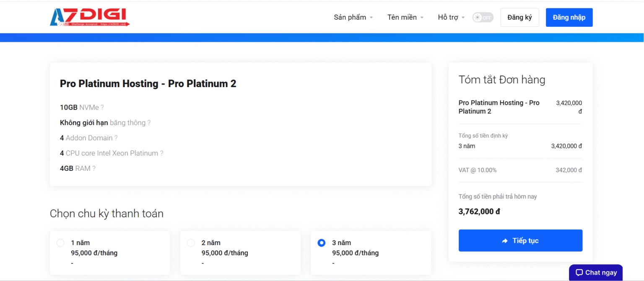Select the 3 năm billing cycle

pyautogui.click(x=322, y=243)
